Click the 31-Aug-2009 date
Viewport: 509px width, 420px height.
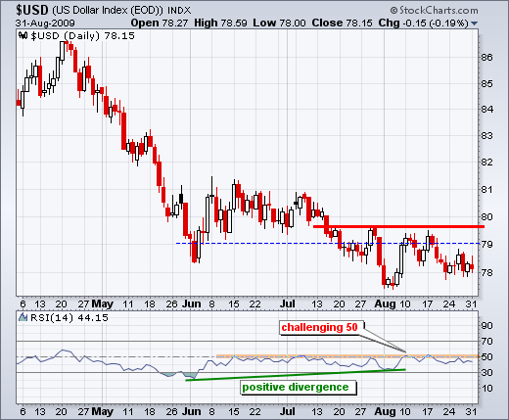(x=45, y=23)
